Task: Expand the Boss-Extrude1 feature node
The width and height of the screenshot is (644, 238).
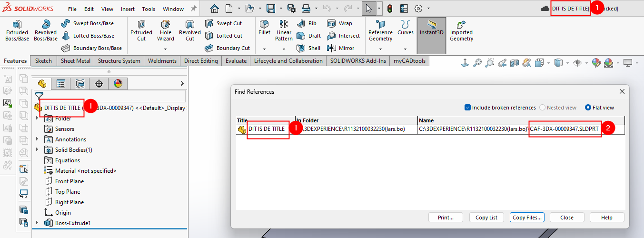Action: pos(38,223)
